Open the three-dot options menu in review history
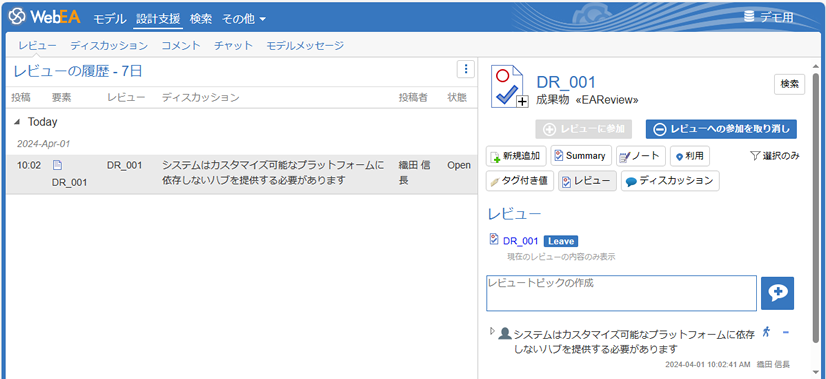The image size is (826, 379). (465, 69)
